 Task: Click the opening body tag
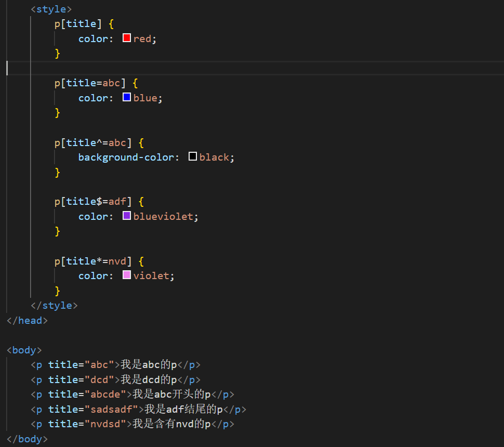[24, 350]
